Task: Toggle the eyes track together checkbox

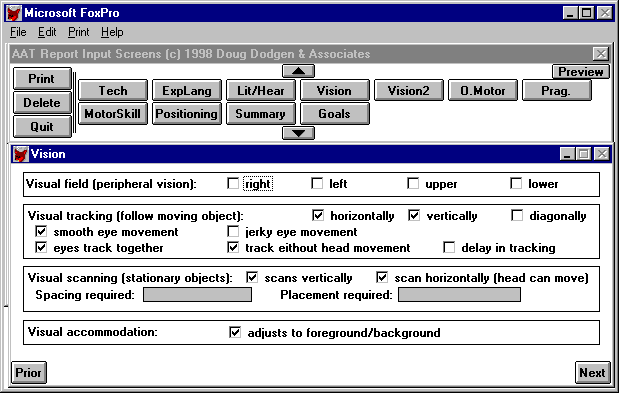Action: [41, 247]
